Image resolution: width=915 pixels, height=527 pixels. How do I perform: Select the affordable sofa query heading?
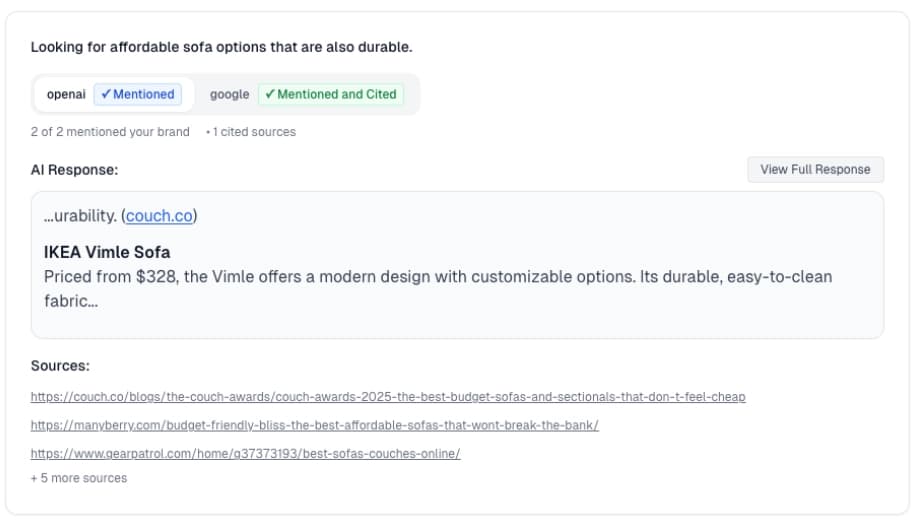click(x=222, y=47)
